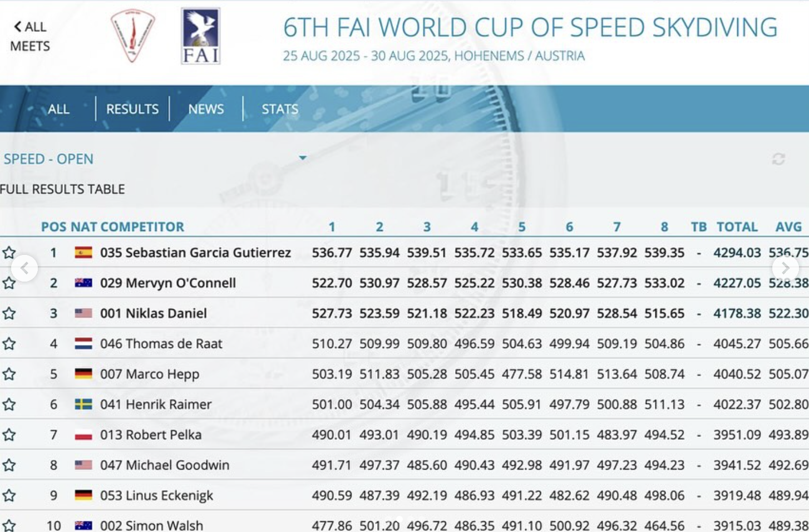Toggle favorite star for Niklas Daniel
Screen dimensions: 809x532
coord(9,313)
